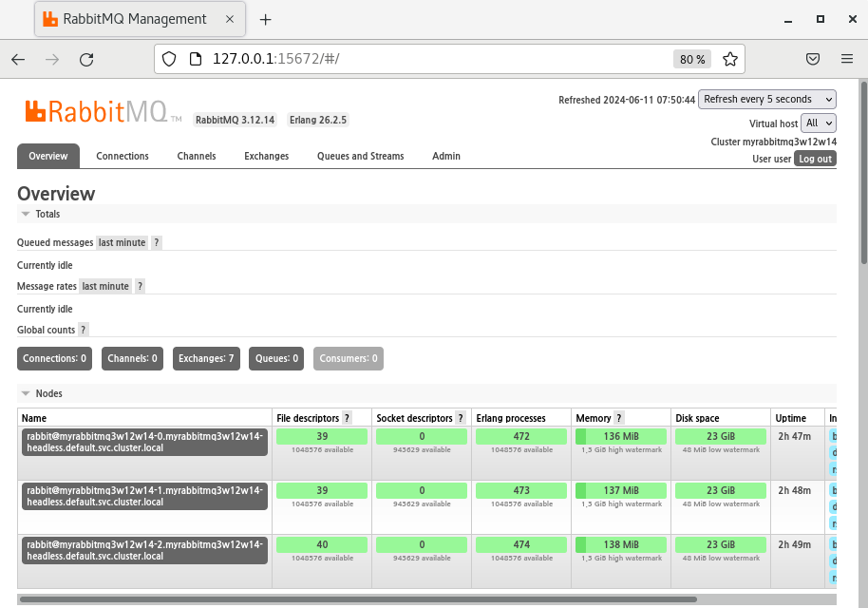Click the 472 Erlang processes value
Viewport: 868px width, 608px height.
[x=521, y=436]
